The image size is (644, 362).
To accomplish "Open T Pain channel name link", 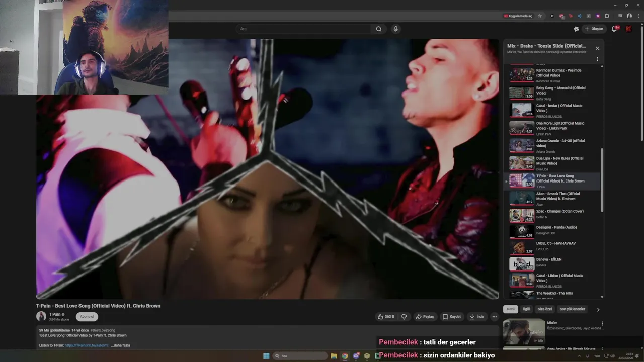I will pos(54,314).
